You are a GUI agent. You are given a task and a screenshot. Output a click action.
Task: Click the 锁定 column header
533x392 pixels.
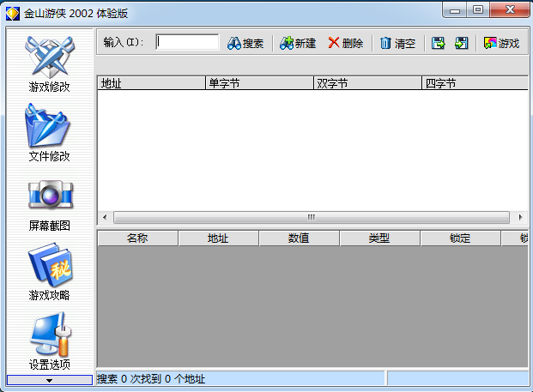tap(460, 238)
